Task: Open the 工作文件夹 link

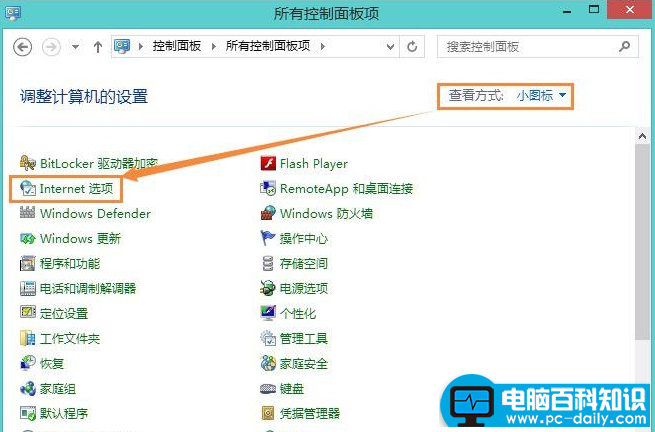Action: click(x=70, y=338)
